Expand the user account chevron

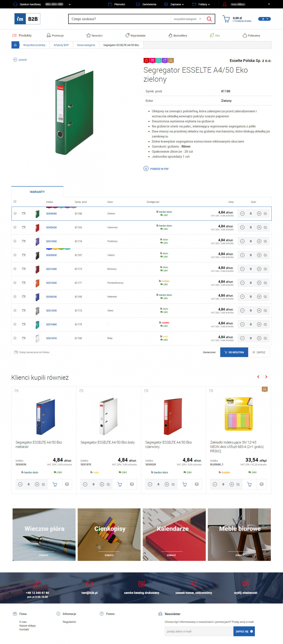point(269,4)
